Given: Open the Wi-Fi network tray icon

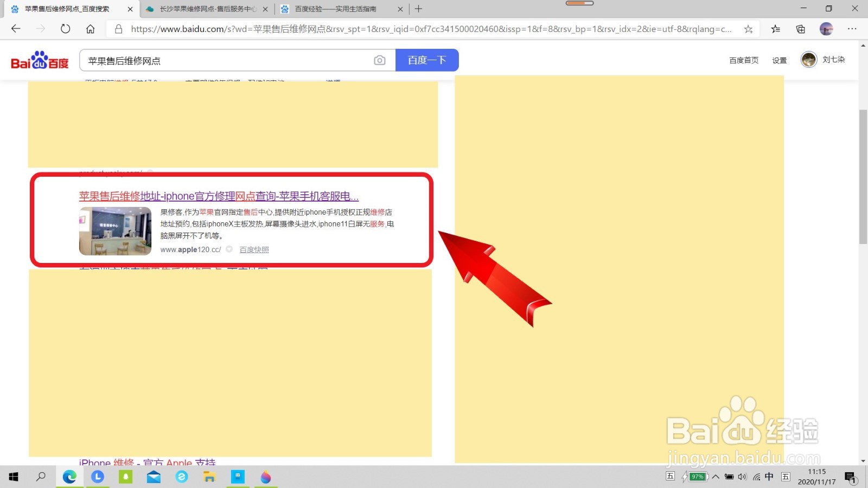Looking at the screenshot, I should point(756,477).
